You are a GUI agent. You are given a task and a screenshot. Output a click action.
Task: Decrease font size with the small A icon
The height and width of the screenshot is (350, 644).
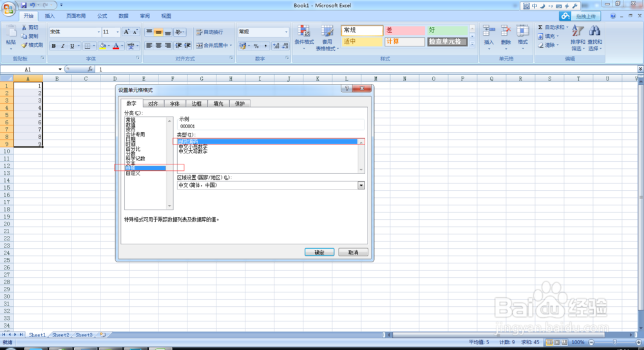coord(135,32)
